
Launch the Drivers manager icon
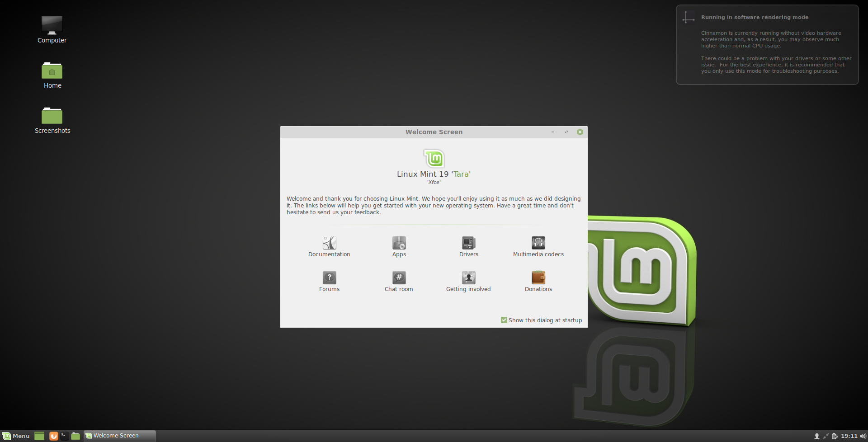point(468,243)
